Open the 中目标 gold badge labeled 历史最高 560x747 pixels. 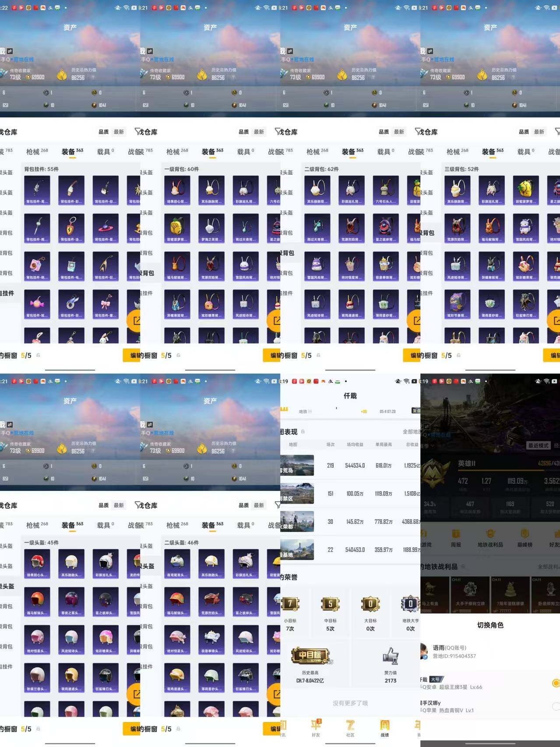tap(310, 656)
